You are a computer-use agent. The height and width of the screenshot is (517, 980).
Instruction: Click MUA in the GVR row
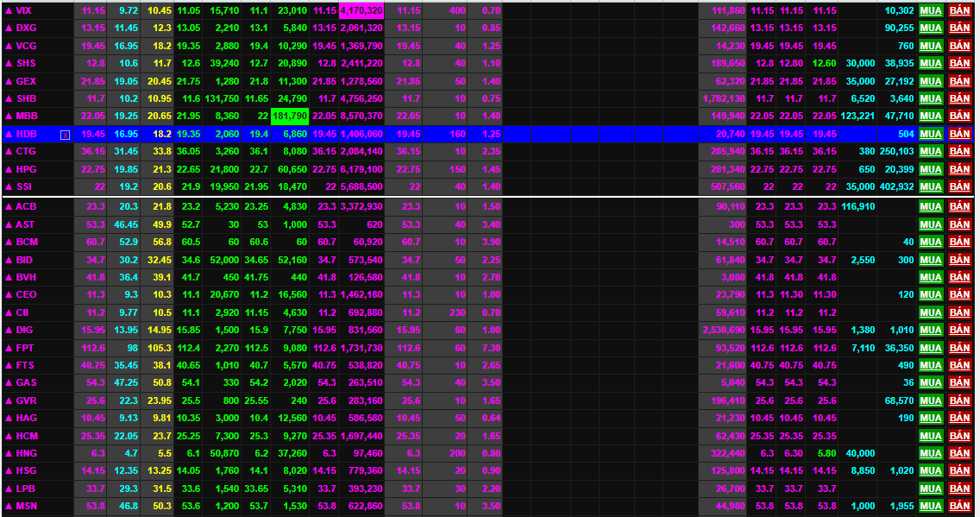pyautogui.click(x=931, y=400)
